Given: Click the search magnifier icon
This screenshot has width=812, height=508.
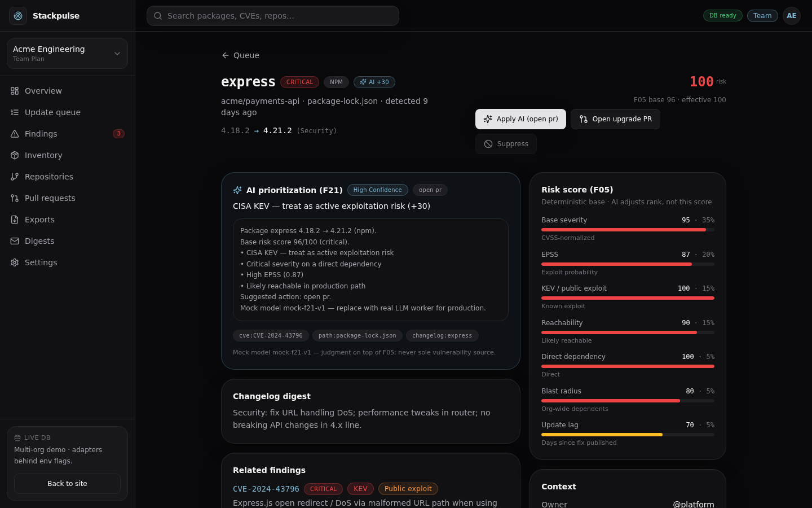Looking at the screenshot, I should [x=158, y=16].
